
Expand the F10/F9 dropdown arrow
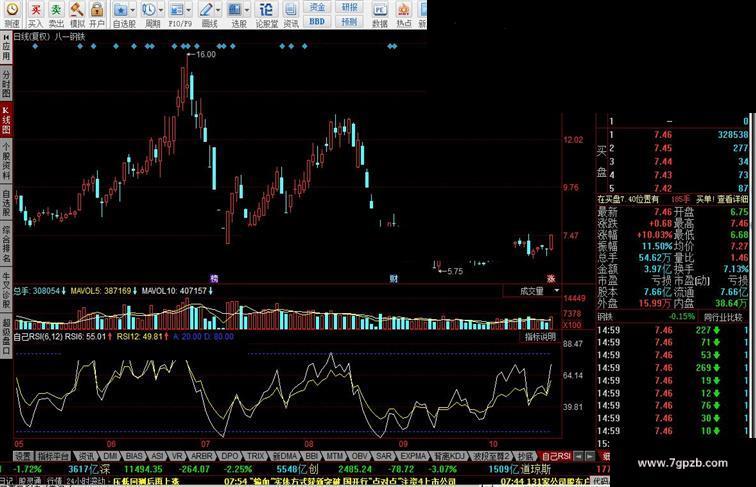point(189,10)
